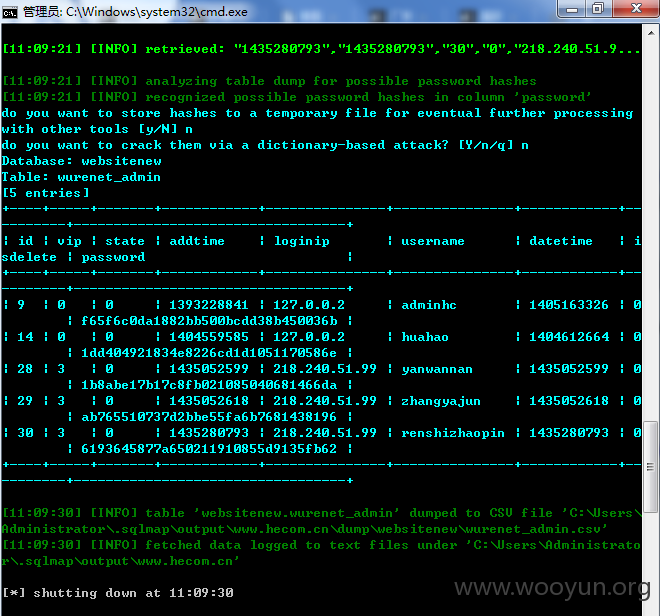This screenshot has height=616, width=660.
Task: Click the 'username' column header
Action: click(x=433, y=241)
